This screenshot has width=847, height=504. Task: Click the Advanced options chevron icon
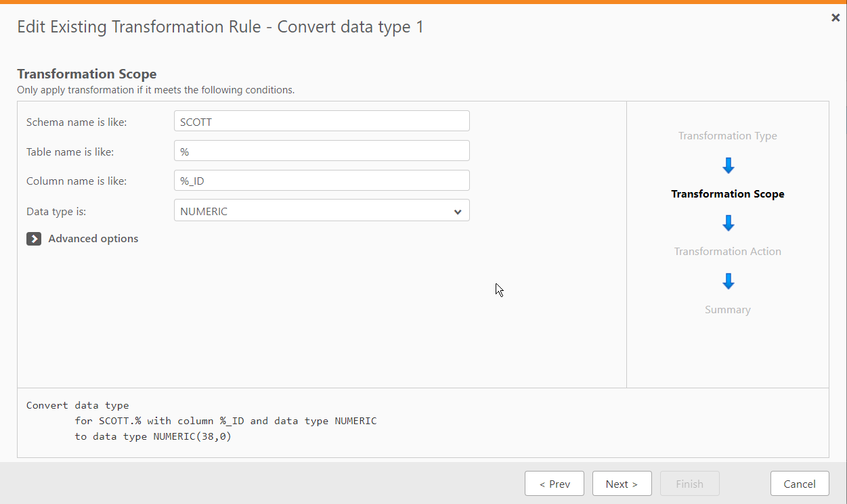[x=34, y=239]
